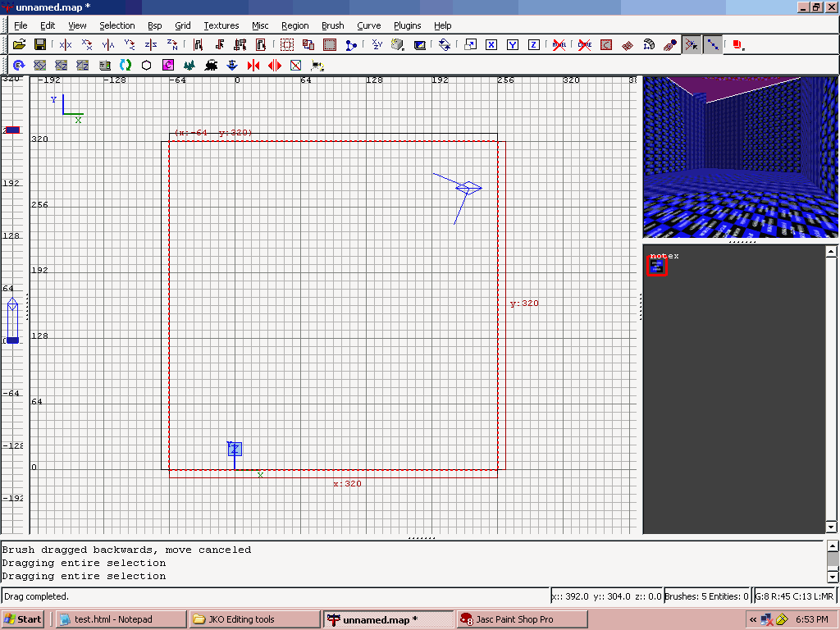Screen dimensions: 840x630
Task: Rotate selection around Z axis
Action: 172,45
